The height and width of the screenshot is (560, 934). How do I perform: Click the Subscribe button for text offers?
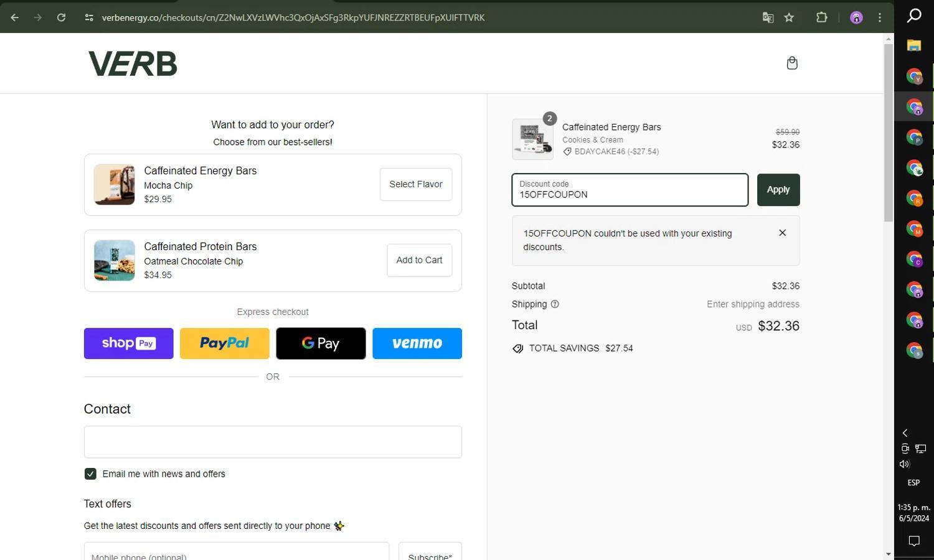tap(430, 551)
